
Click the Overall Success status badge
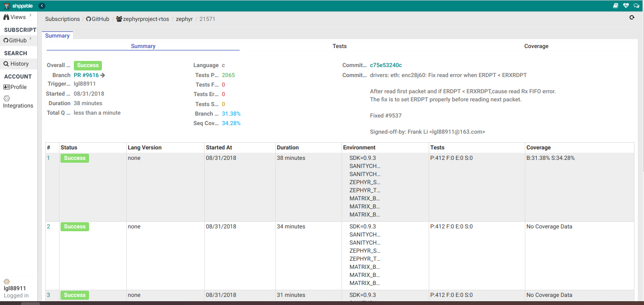(x=88, y=66)
